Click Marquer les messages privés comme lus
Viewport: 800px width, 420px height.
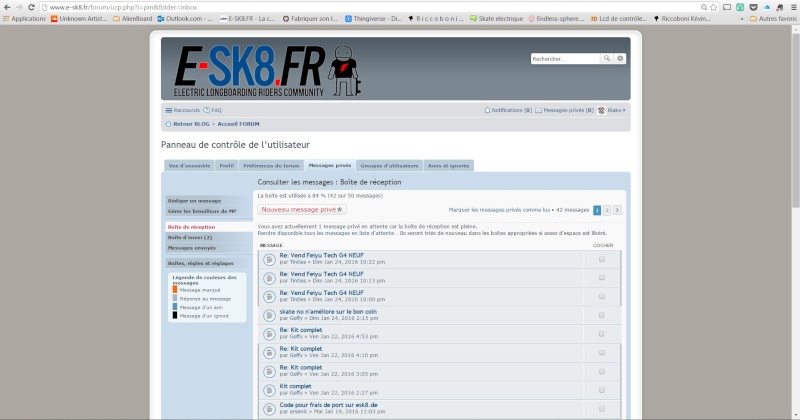[x=499, y=210]
